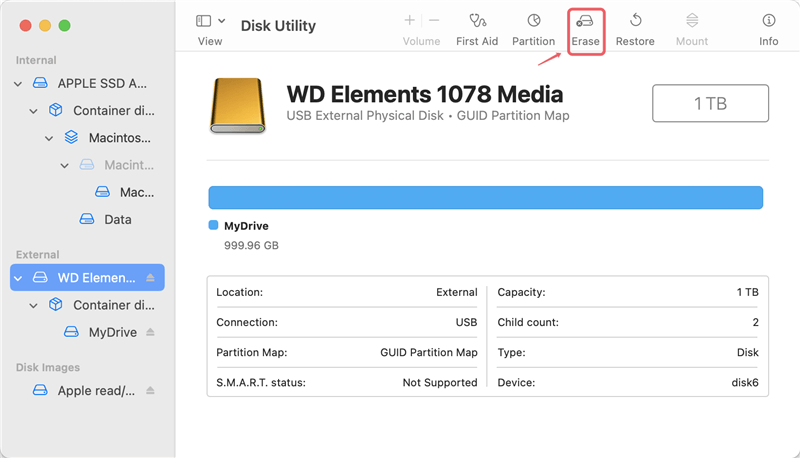The image size is (800, 458).
Task: Eject the WD Elements disk
Action: point(151,278)
